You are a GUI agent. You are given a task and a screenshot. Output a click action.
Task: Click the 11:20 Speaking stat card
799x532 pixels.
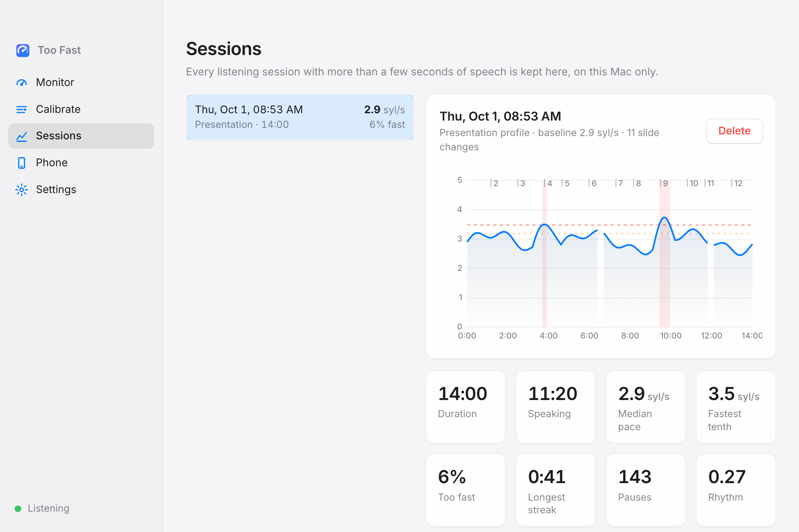(556, 407)
